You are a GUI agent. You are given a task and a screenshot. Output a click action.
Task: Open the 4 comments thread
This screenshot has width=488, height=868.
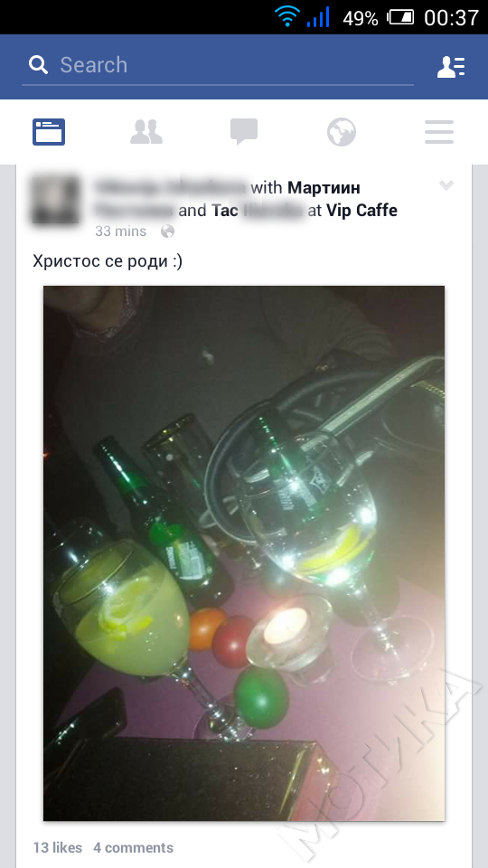134,847
